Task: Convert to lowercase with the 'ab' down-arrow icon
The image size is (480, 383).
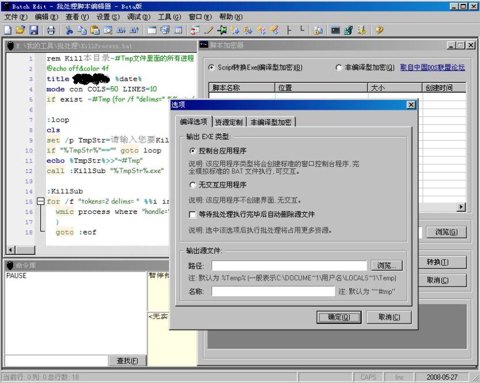Action: (121, 30)
